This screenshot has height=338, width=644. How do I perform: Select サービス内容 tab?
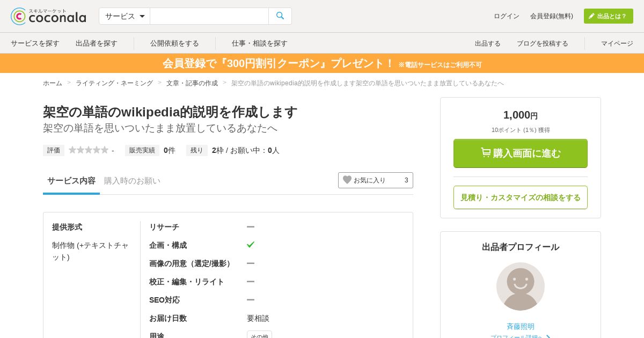click(x=71, y=181)
